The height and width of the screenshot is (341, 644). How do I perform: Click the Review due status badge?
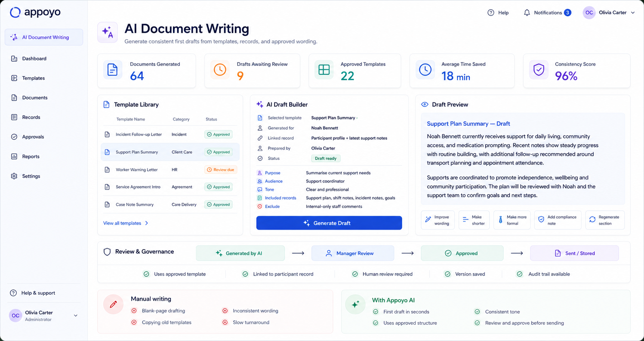[221, 170]
